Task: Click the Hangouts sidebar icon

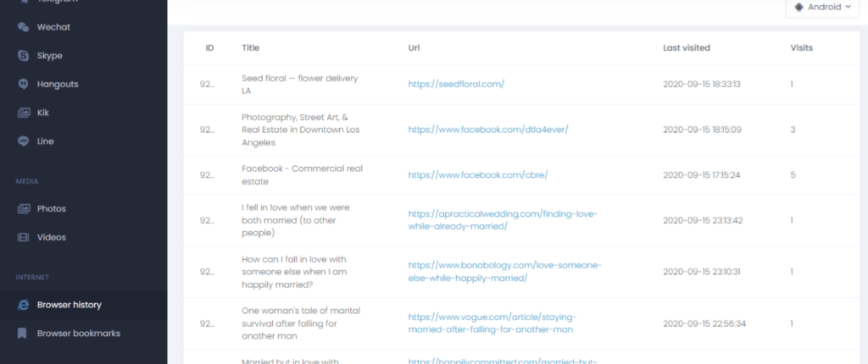Action: pos(23,84)
